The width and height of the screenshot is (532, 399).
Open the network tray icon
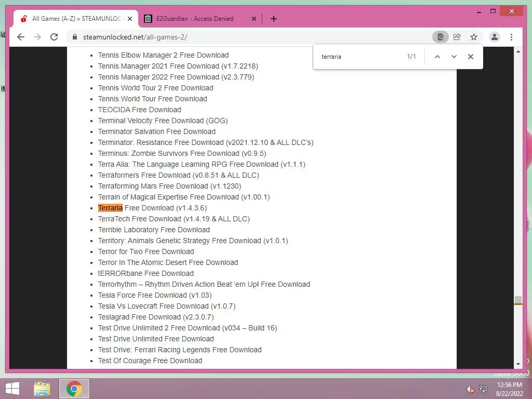(x=483, y=389)
